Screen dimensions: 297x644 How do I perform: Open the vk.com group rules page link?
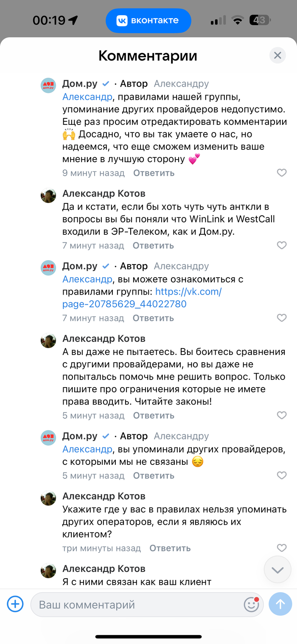pos(142,298)
